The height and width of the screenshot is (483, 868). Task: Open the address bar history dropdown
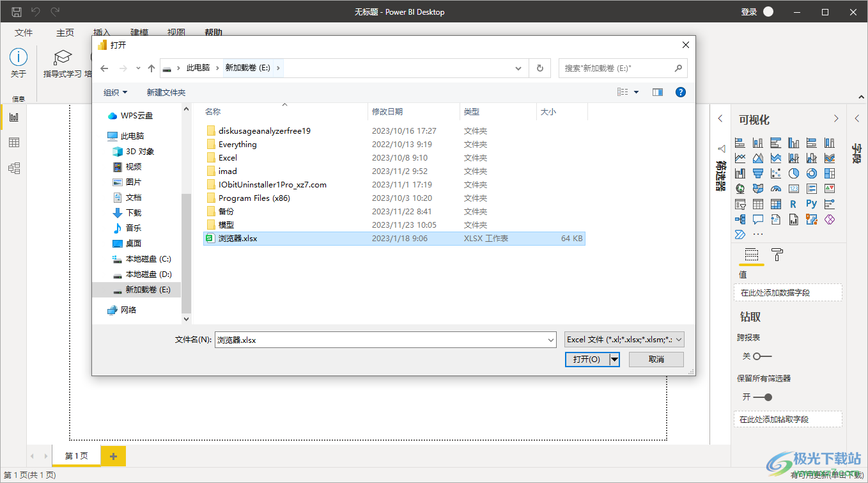tap(518, 68)
